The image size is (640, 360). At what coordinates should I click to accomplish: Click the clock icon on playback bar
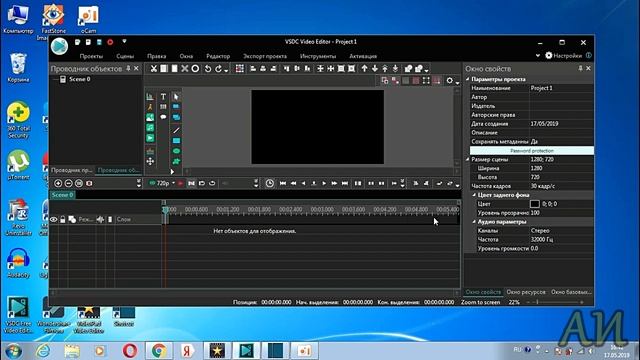click(x=269, y=183)
